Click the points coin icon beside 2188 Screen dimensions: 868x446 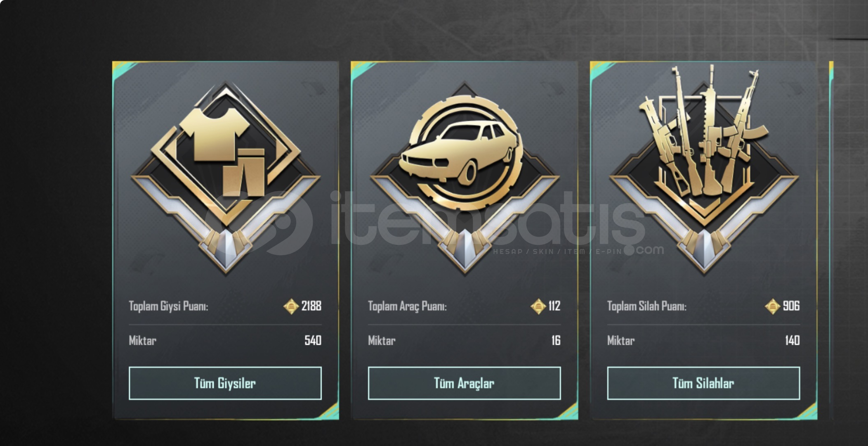[x=291, y=306]
